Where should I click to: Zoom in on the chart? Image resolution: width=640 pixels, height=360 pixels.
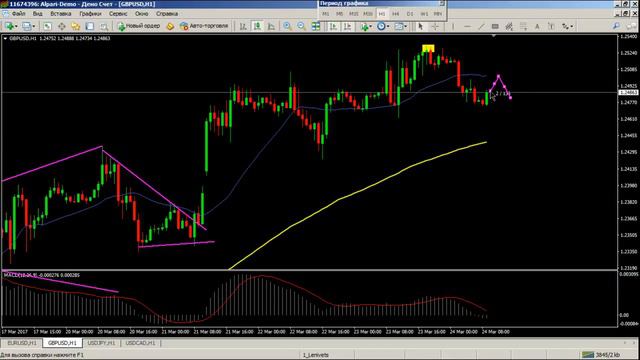287,26
